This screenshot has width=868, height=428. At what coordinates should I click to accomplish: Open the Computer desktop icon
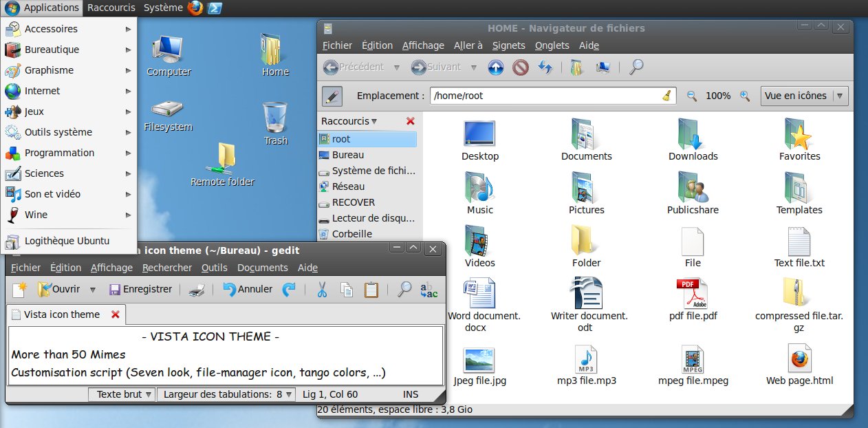click(x=169, y=56)
